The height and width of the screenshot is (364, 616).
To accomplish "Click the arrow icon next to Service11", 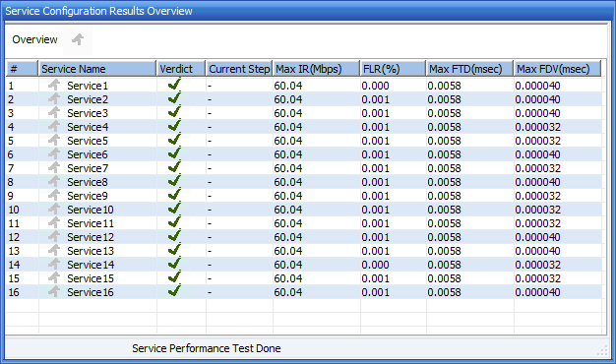I will pyautogui.click(x=54, y=222).
